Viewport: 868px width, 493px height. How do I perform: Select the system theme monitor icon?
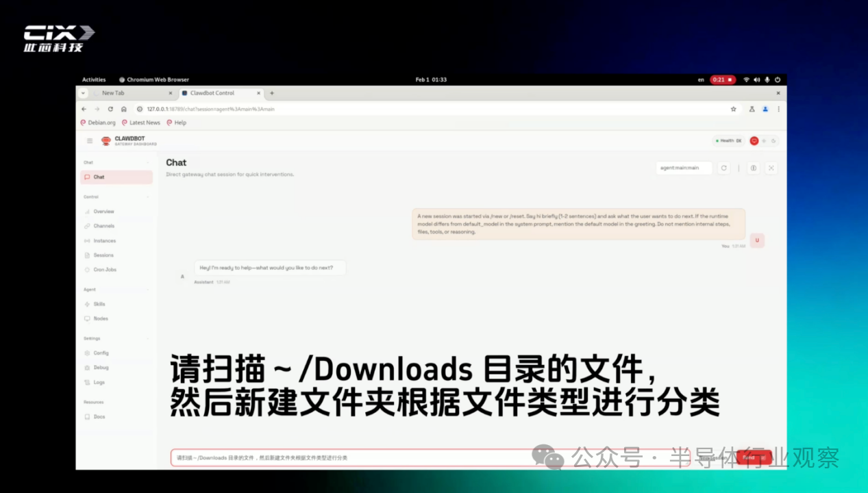pyautogui.click(x=754, y=141)
